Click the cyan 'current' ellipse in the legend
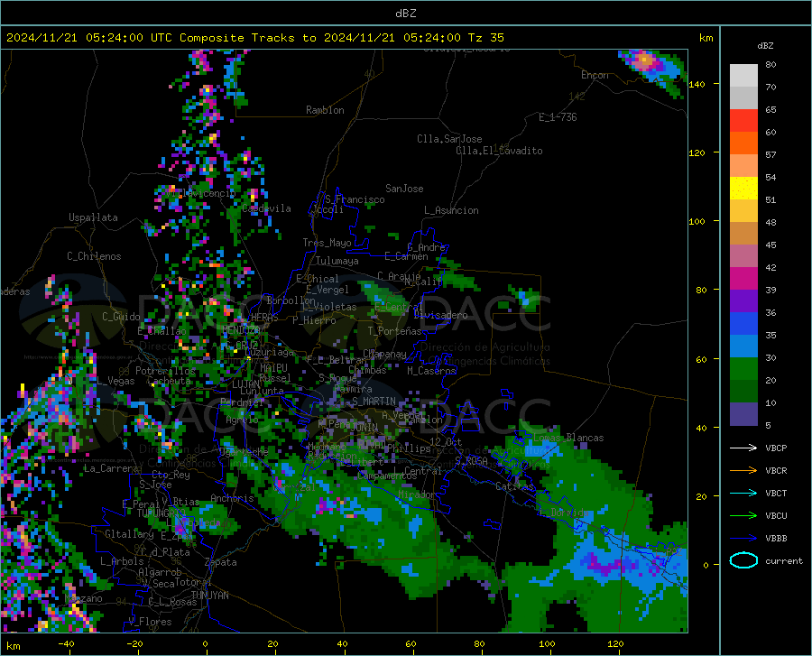Image resolution: width=812 pixels, height=656 pixels. click(x=743, y=560)
